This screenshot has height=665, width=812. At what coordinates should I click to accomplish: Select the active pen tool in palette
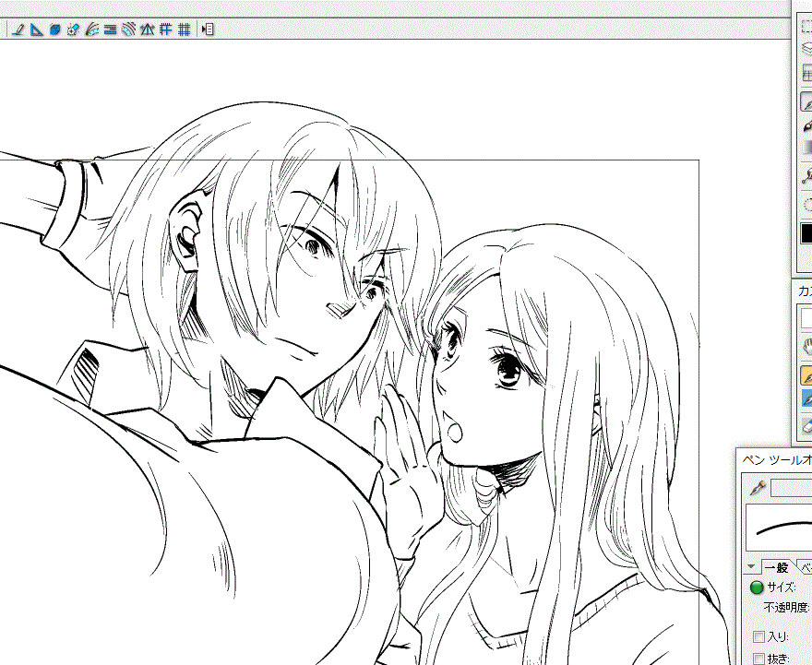[806, 102]
